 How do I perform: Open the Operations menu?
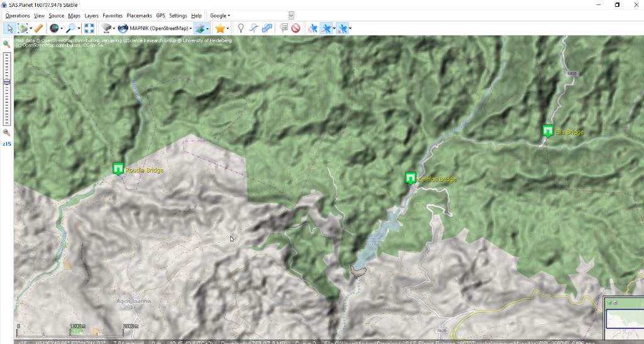(x=18, y=16)
